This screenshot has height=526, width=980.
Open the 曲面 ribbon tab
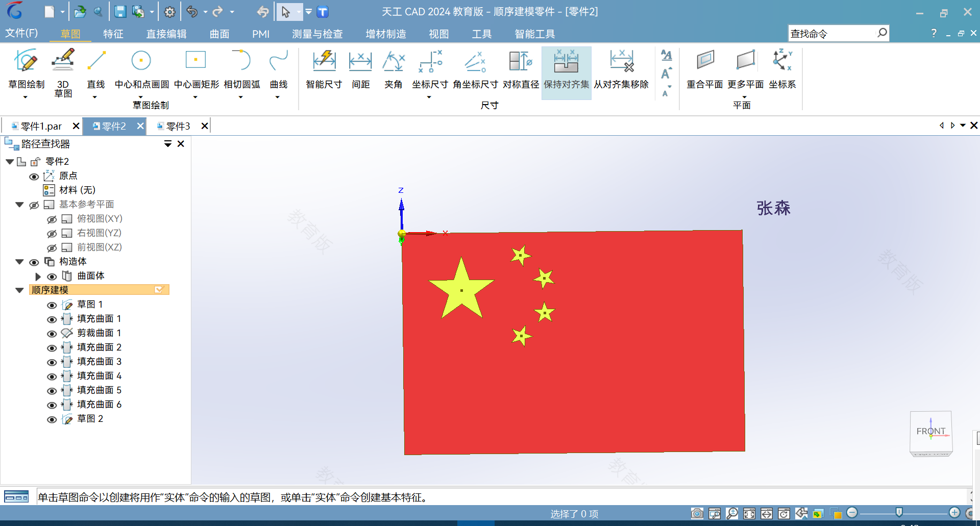[219, 34]
